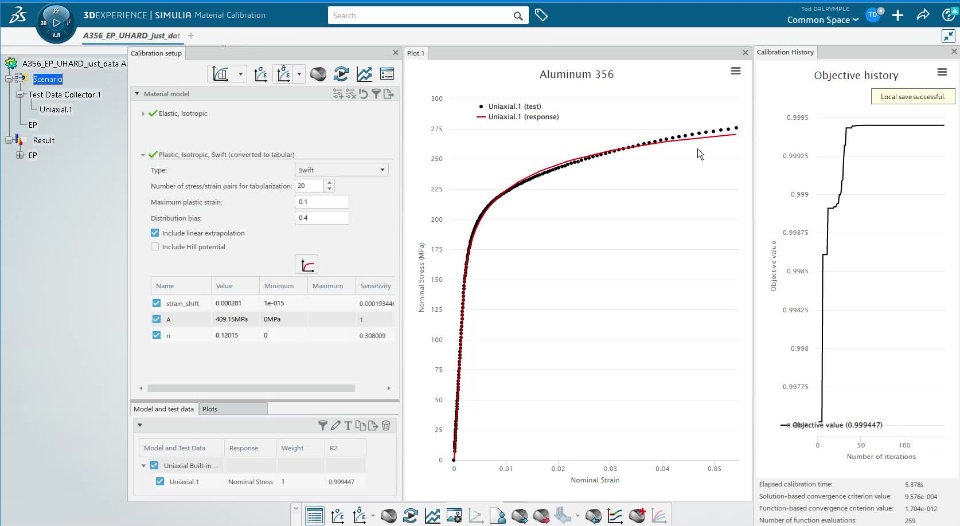Open the 3DEXPERIENCE compass
Viewport: 960px width, 526px height.
(x=56, y=23)
